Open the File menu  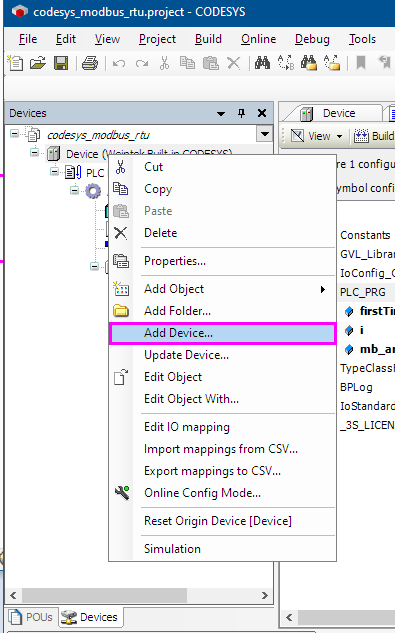[28, 39]
